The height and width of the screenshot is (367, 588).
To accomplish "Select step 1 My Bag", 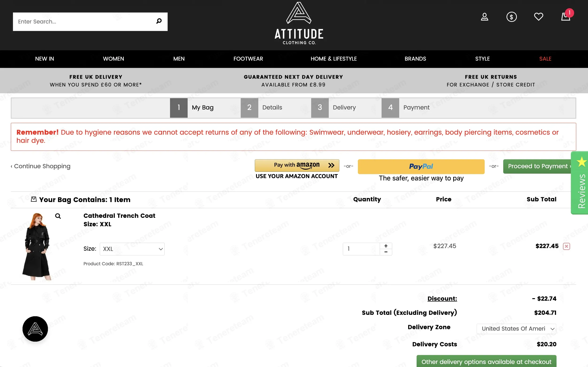I will (192, 108).
